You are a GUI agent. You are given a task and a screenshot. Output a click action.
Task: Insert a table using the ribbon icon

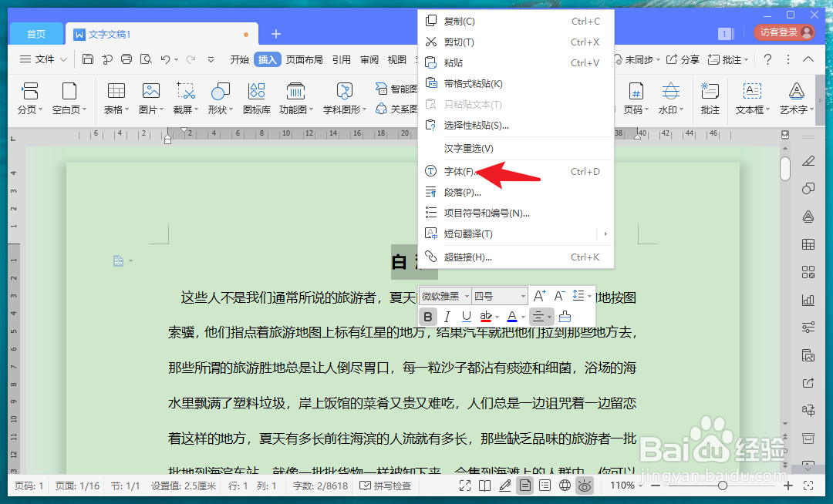[x=115, y=101]
